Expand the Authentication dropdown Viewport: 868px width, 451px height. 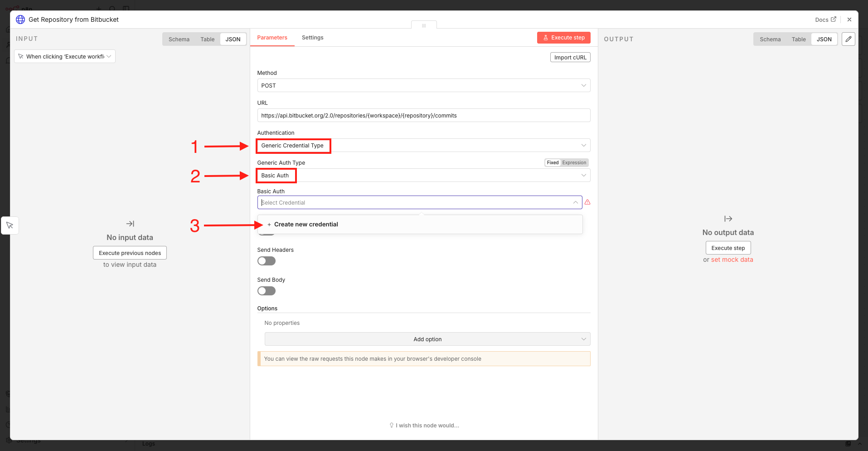click(x=423, y=146)
